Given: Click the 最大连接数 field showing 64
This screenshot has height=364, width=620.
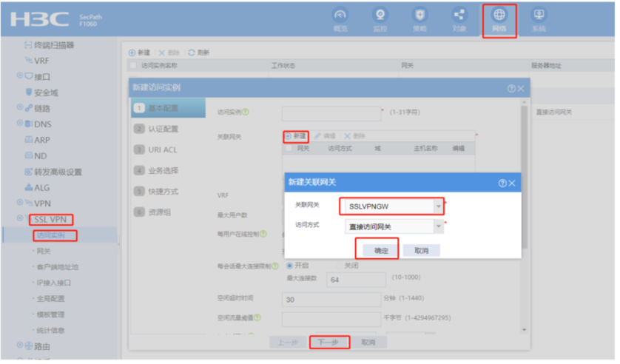Looking at the screenshot, I should coord(356,280).
